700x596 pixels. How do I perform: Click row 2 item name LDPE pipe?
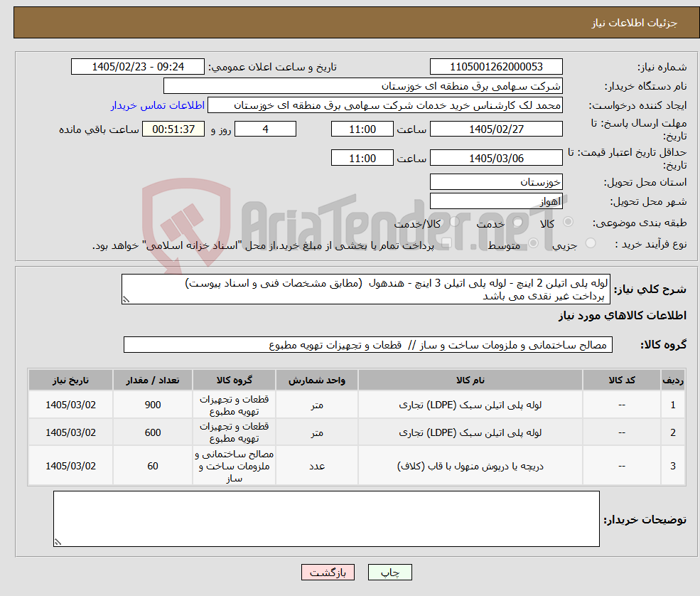pos(470,432)
